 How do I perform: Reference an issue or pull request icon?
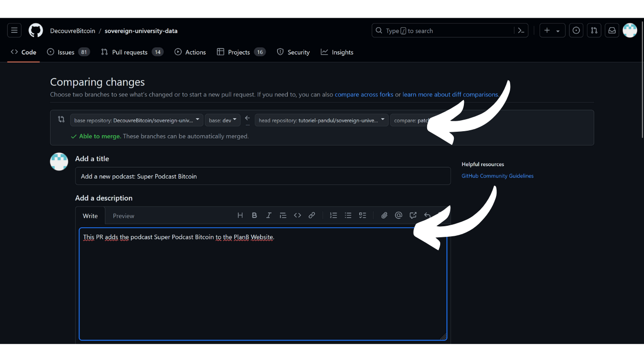413,215
